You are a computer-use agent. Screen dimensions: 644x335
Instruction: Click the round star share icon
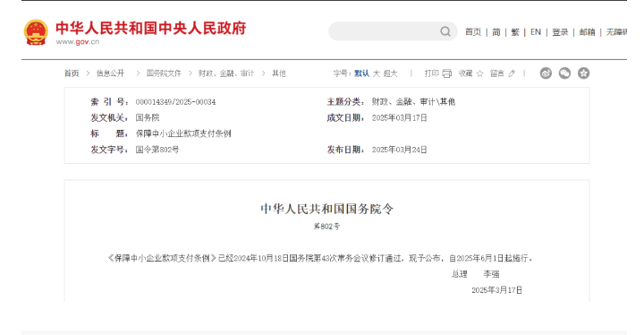(x=583, y=73)
